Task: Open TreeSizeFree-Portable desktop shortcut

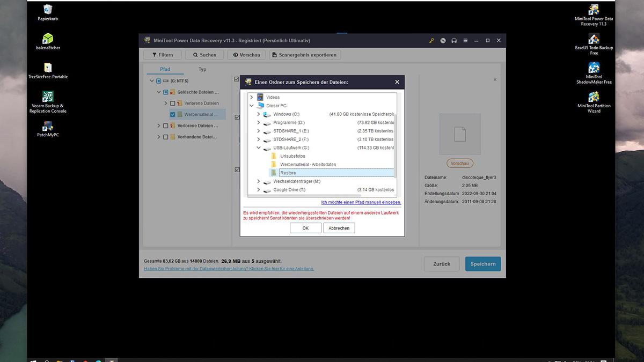Action: [48, 70]
